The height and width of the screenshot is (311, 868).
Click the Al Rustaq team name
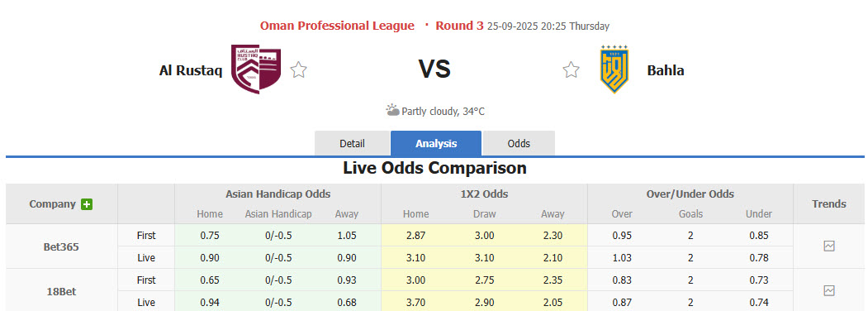click(x=191, y=70)
